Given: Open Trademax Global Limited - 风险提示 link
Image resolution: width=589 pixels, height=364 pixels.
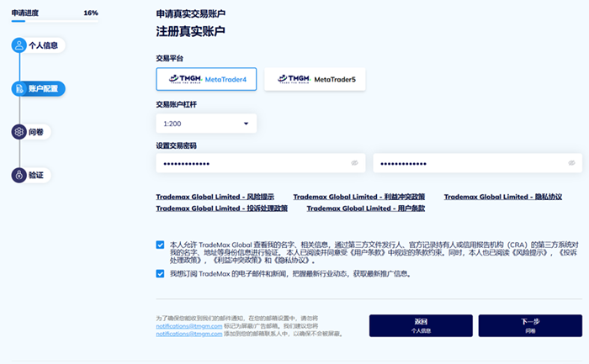Looking at the screenshot, I should click(x=215, y=197).
